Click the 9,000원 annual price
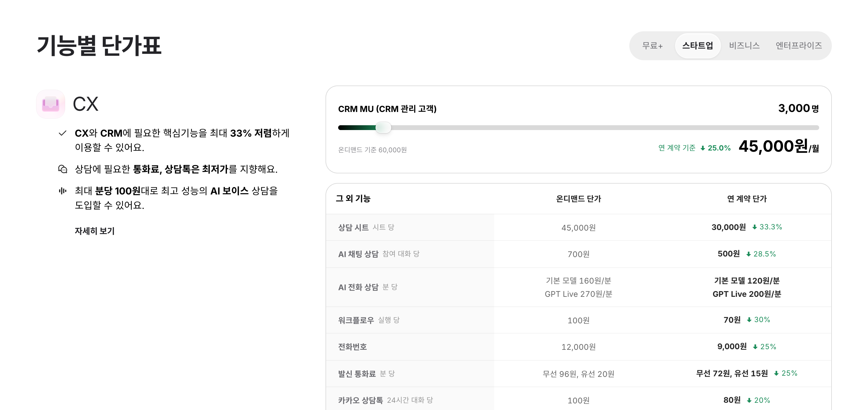The image size is (868, 410). [732, 346]
